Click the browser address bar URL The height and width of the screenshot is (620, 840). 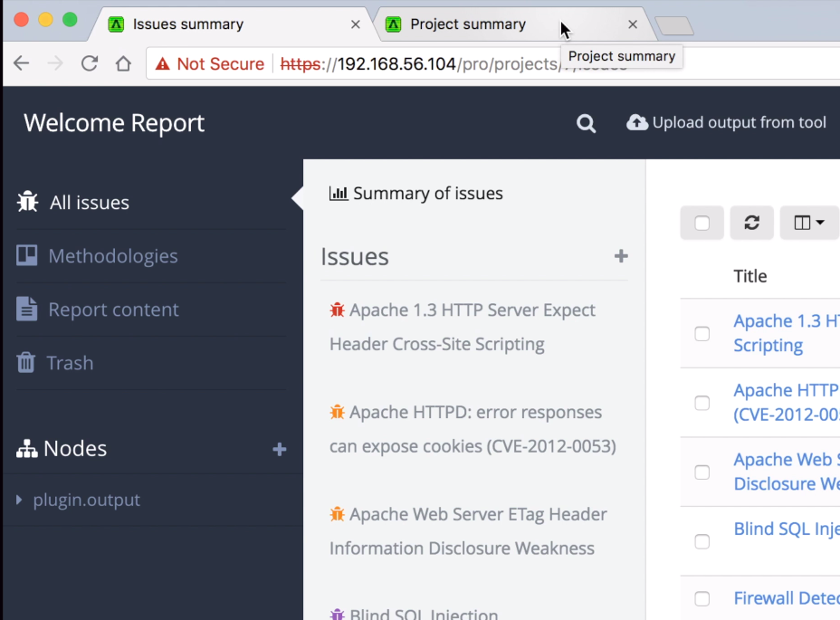pyautogui.click(x=407, y=63)
